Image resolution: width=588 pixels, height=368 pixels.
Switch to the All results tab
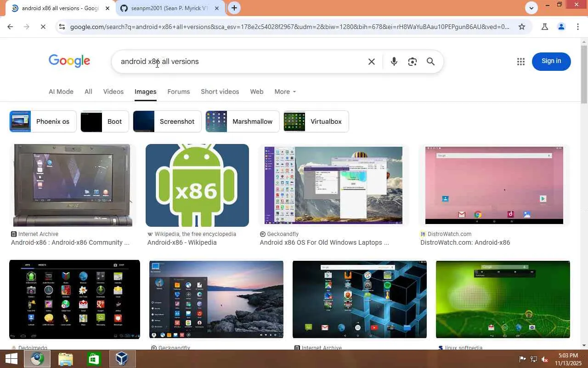click(88, 92)
